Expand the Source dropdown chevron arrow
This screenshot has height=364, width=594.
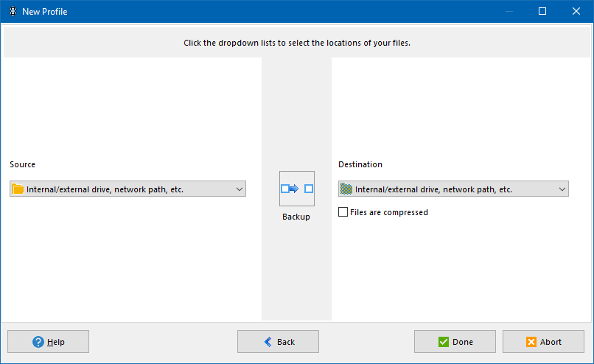[x=239, y=189]
